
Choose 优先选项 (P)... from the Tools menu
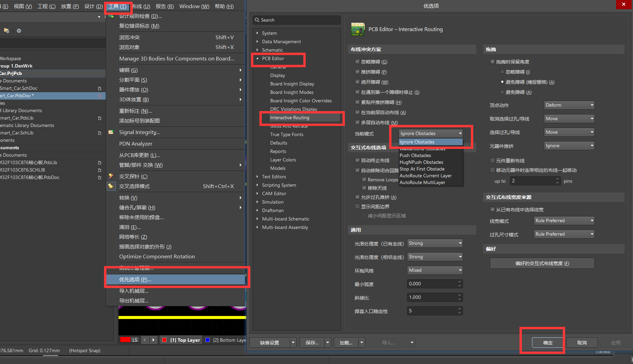[x=176, y=279]
